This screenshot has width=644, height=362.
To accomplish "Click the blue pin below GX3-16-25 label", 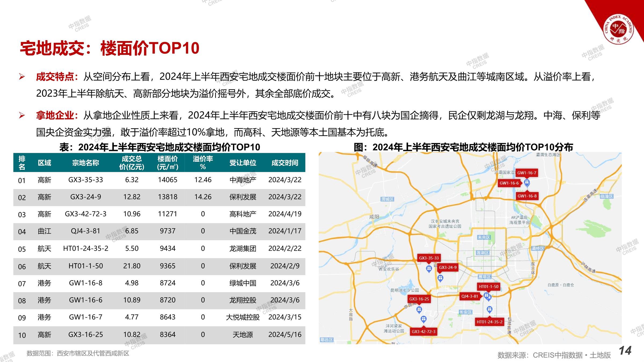I will 419,310.
